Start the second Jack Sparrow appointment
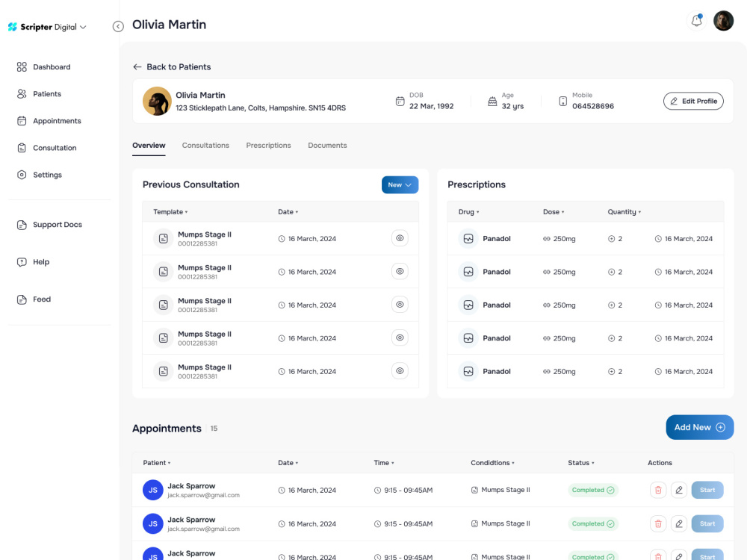 click(x=707, y=524)
